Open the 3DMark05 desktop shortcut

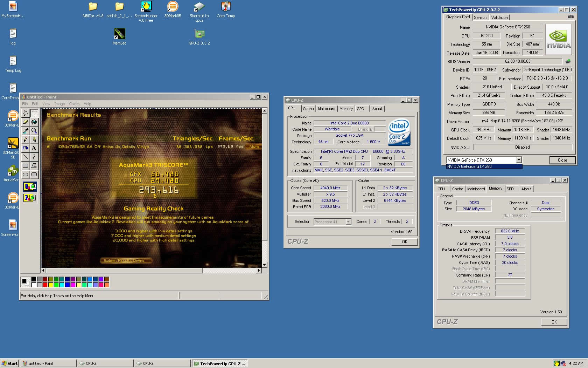(x=173, y=9)
